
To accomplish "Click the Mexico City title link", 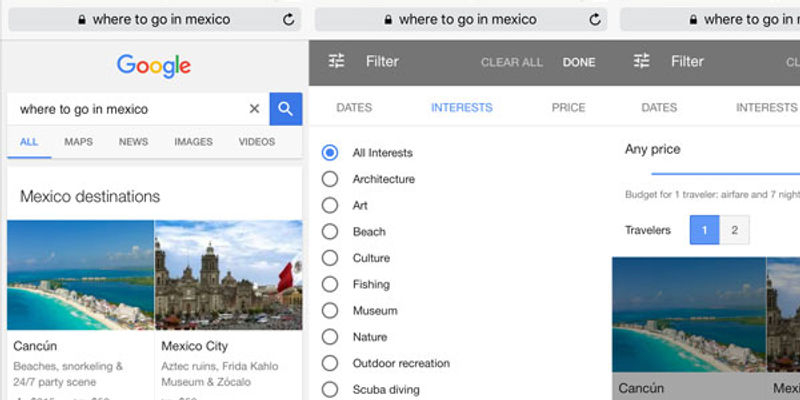I will pyautogui.click(x=194, y=346).
